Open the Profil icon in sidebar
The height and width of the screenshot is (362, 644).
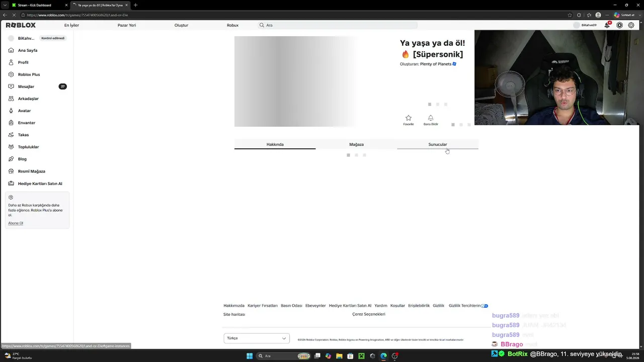pyautogui.click(x=11, y=62)
